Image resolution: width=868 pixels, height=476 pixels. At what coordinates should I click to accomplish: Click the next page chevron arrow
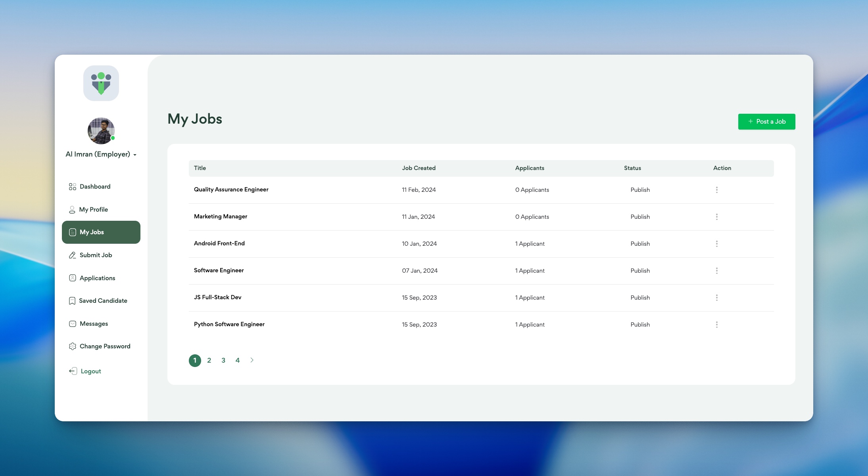252,360
